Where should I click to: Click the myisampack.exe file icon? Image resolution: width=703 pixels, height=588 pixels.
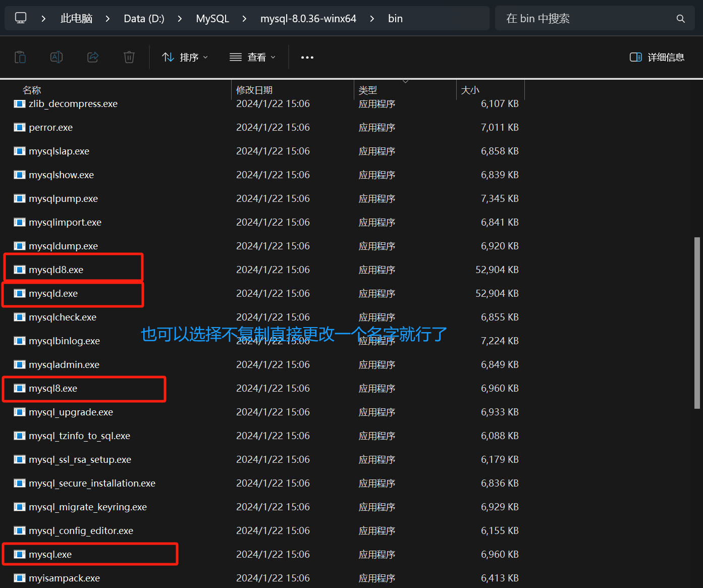point(20,578)
